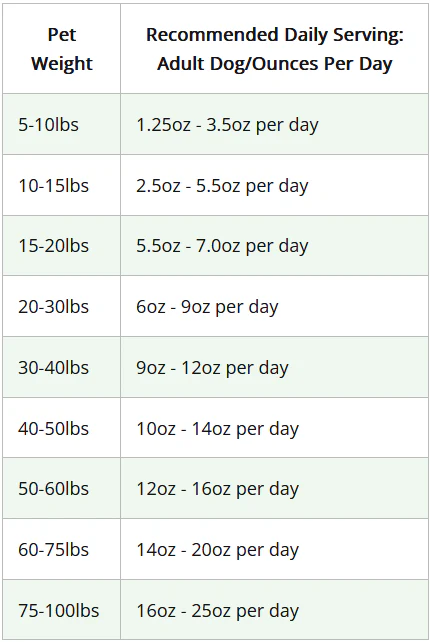Click the 10-15lbs weight cell
430x642 pixels.
click(61, 185)
